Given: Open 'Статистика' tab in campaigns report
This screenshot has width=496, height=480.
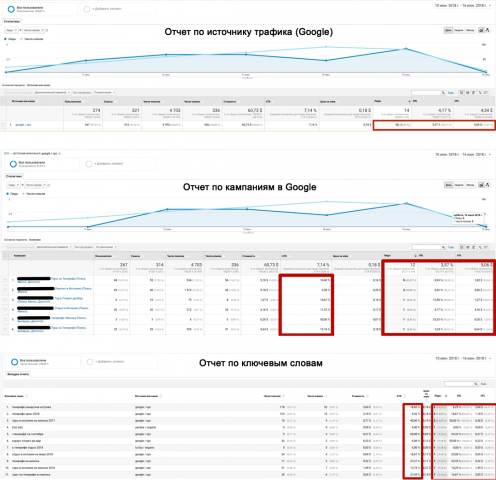Looking at the screenshot, I should pos(14,176).
